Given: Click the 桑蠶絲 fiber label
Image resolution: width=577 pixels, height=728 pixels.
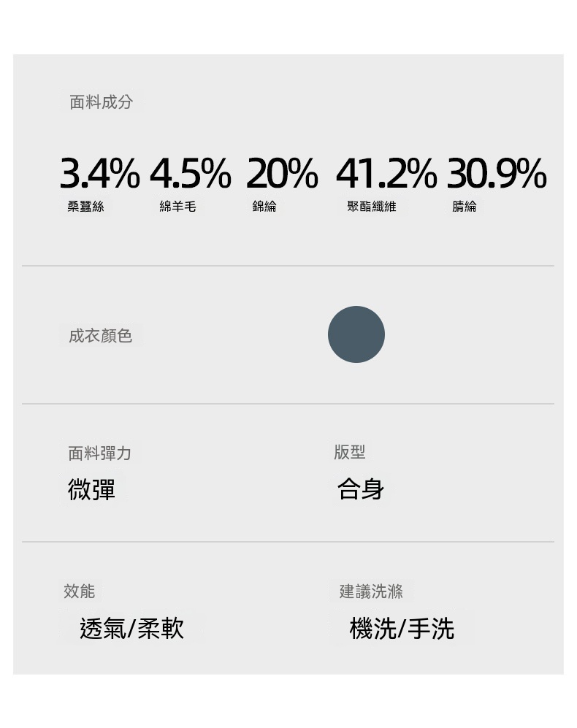Looking at the screenshot, I should tap(85, 207).
